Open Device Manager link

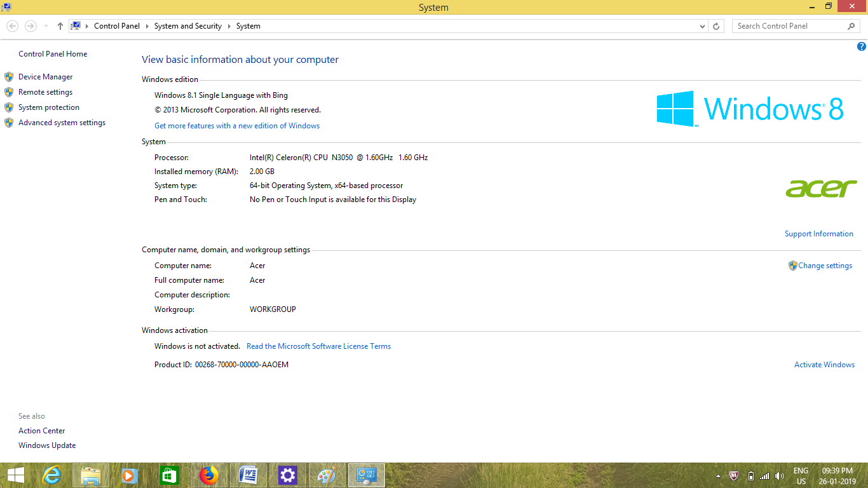[x=45, y=77]
